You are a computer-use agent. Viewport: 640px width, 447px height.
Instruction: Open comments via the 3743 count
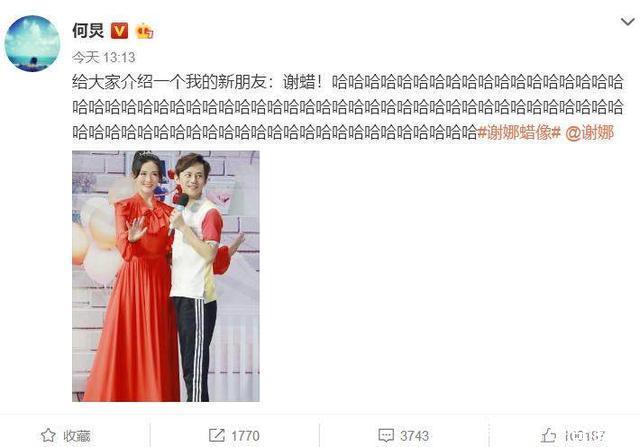coord(414,436)
